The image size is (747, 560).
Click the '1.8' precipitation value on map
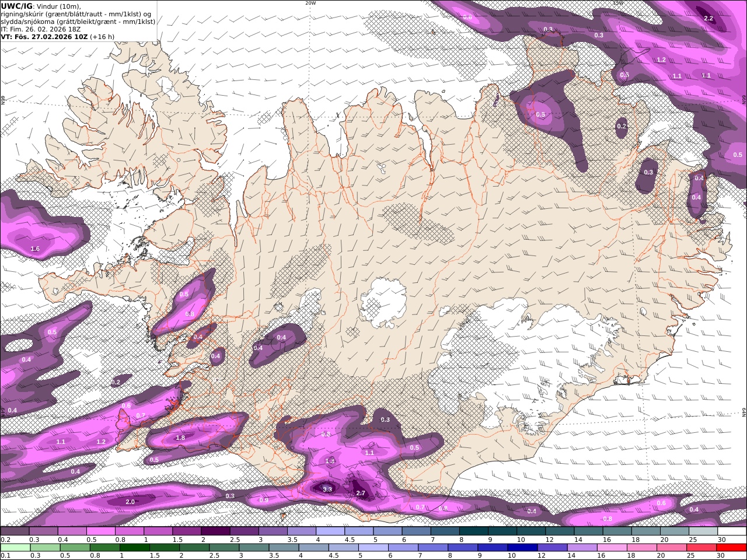click(x=180, y=437)
